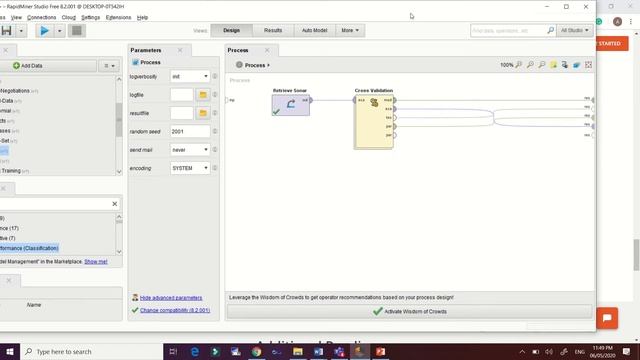The height and width of the screenshot is (360, 640).
Task: Open Google Chrome from the taskbar
Action: click(x=256, y=351)
